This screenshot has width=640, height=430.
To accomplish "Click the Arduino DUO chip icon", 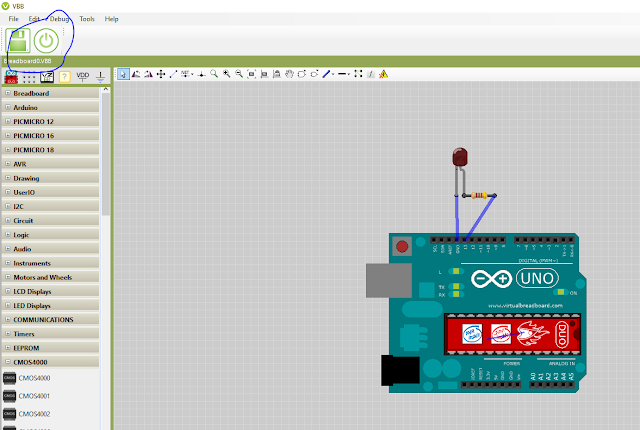I will (x=11, y=76).
